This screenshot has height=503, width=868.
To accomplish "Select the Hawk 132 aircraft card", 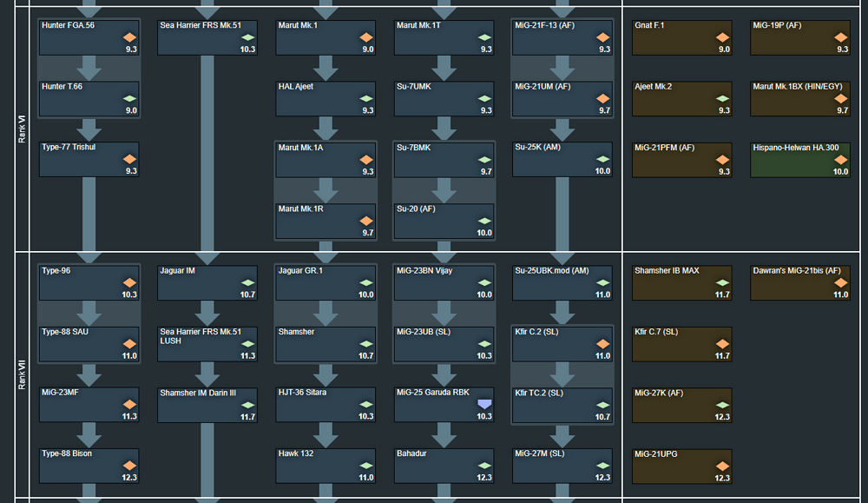I will pyautogui.click(x=325, y=466).
